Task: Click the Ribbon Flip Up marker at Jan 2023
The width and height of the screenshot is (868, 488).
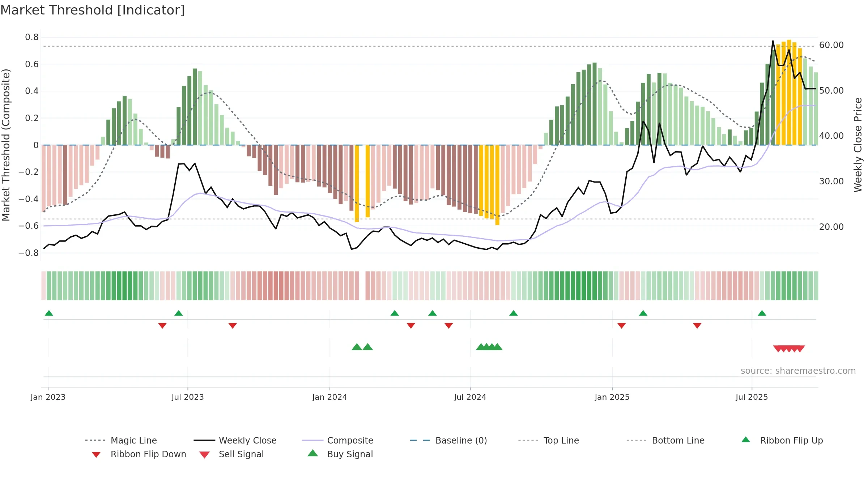Action: coord(49,313)
